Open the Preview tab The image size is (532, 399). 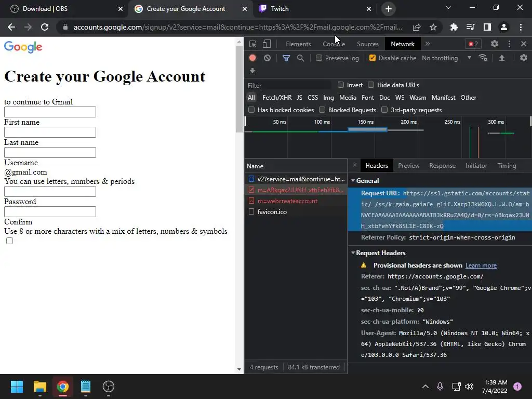coord(408,166)
